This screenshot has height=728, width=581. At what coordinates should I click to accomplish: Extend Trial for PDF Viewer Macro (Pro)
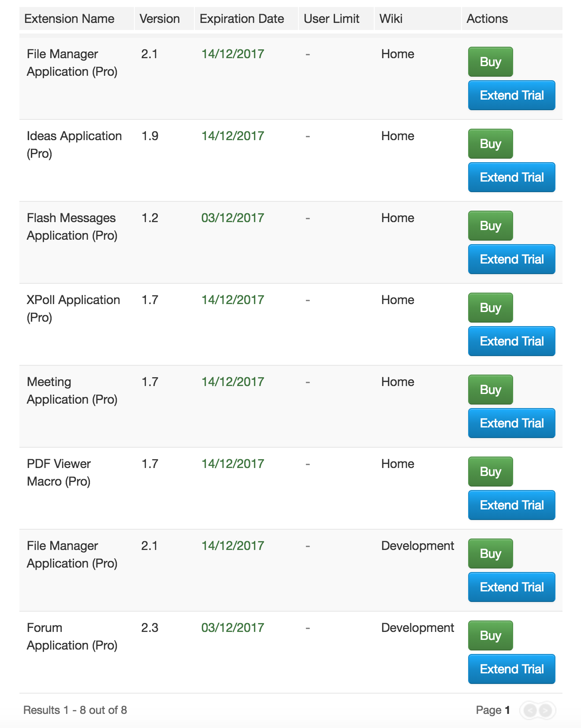point(511,505)
